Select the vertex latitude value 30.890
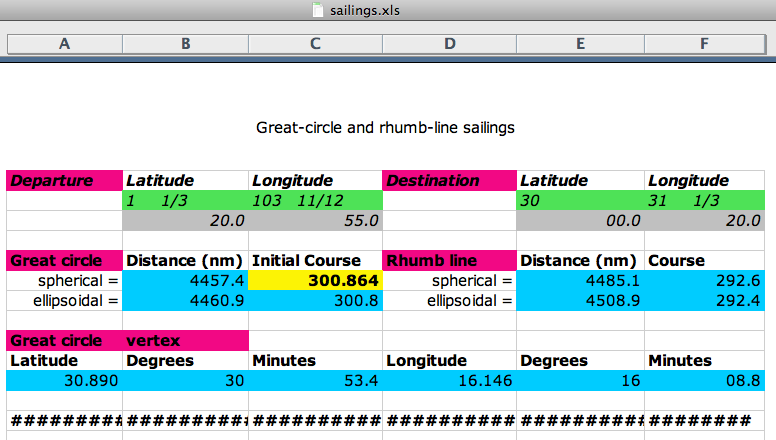 click(x=64, y=380)
